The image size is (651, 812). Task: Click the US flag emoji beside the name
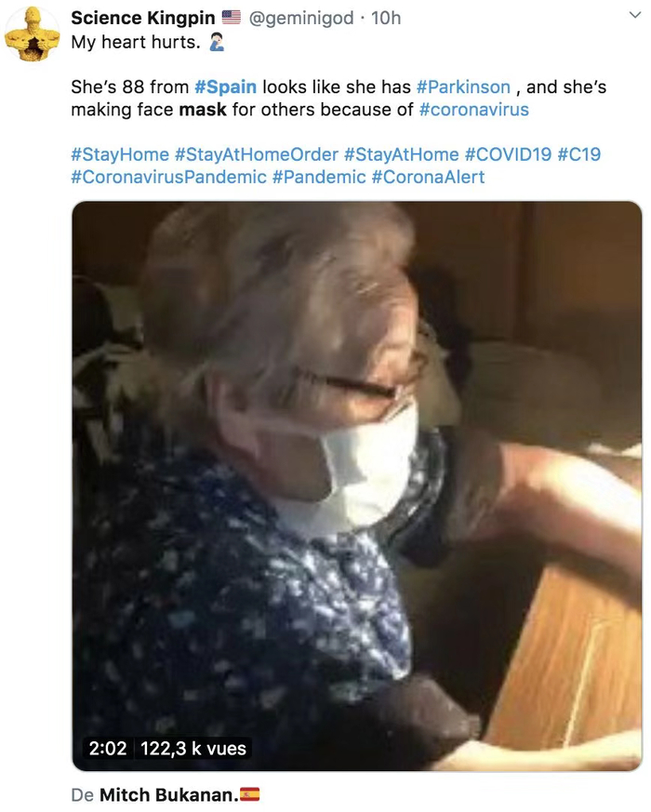232,18
